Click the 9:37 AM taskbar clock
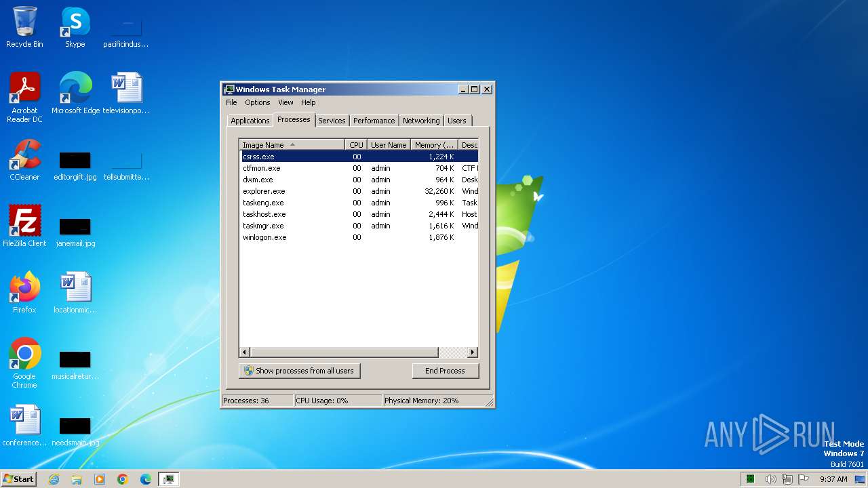868x488 pixels. [x=833, y=479]
